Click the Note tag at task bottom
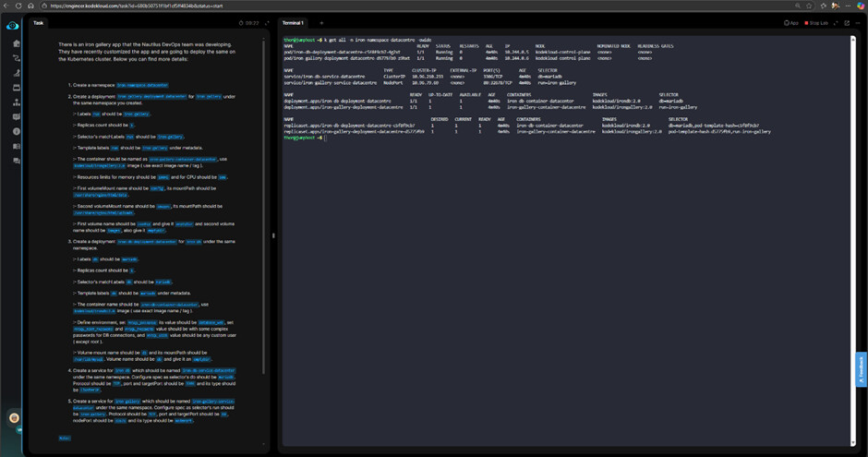868x457 pixels. [x=65, y=438]
